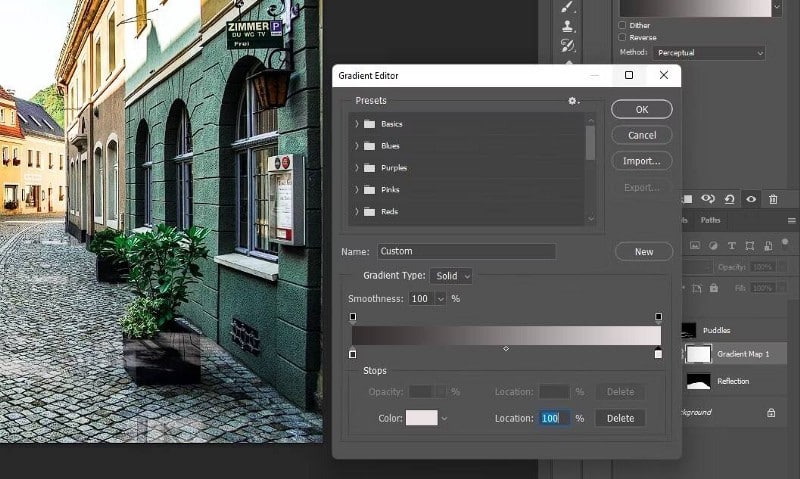Click OK in Gradient Editor
Screen dimensions: 800x479
point(642,109)
